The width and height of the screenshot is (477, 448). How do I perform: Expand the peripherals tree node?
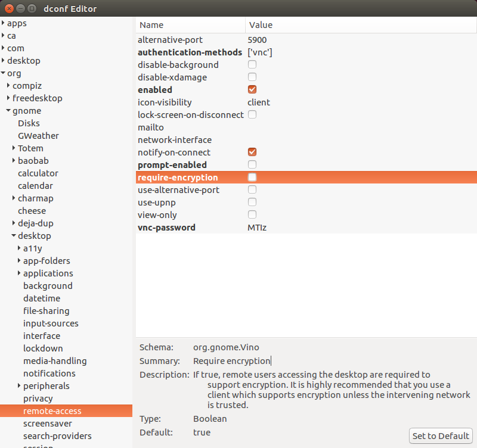[x=19, y=385]
